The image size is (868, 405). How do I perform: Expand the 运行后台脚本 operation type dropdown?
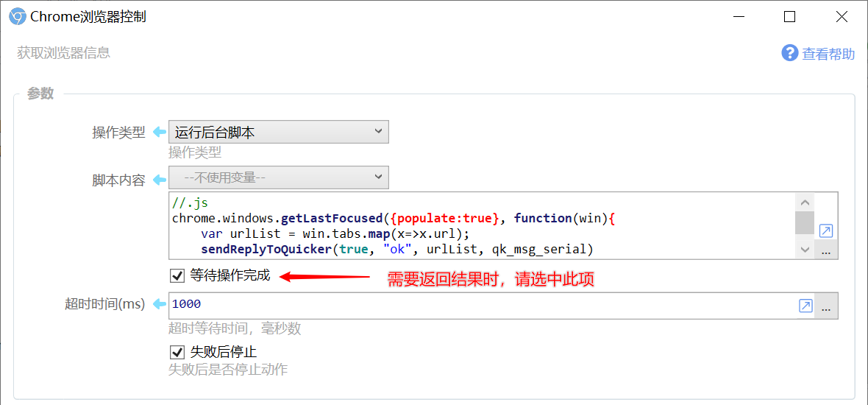279,132
